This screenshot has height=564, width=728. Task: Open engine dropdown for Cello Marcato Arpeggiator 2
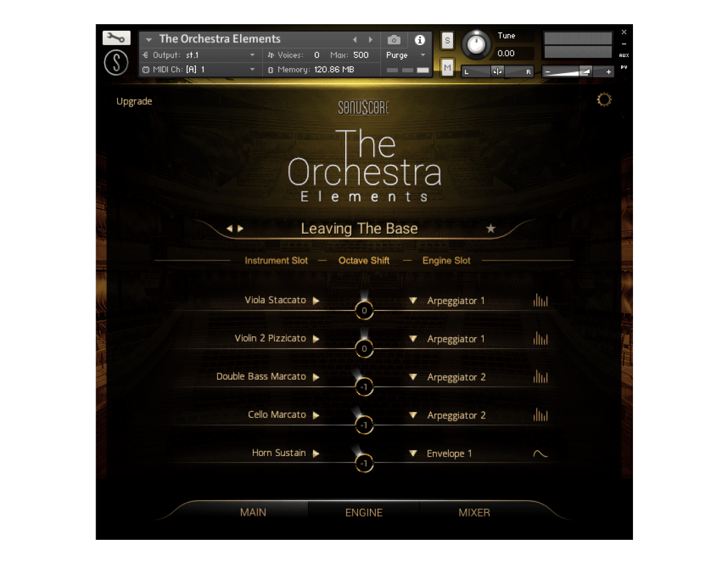pyautogui.click(x=413, y=415)
